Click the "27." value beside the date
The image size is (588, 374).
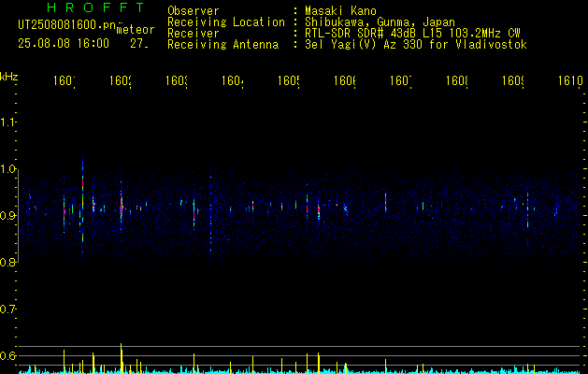coord(139,44)
